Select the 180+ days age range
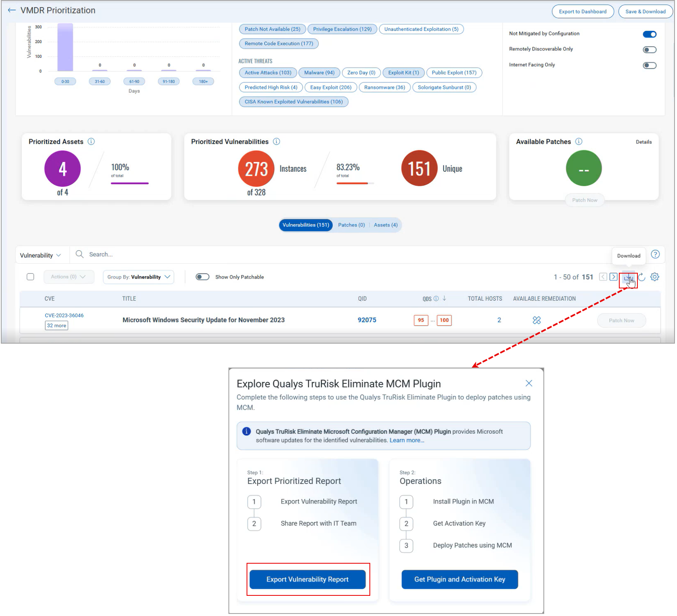 click(x=203, y=82)
